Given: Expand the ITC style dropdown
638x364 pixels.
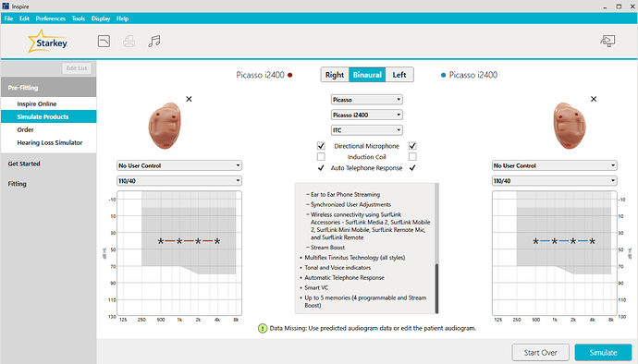Looking at the screenshot, I should coord(366,130).
